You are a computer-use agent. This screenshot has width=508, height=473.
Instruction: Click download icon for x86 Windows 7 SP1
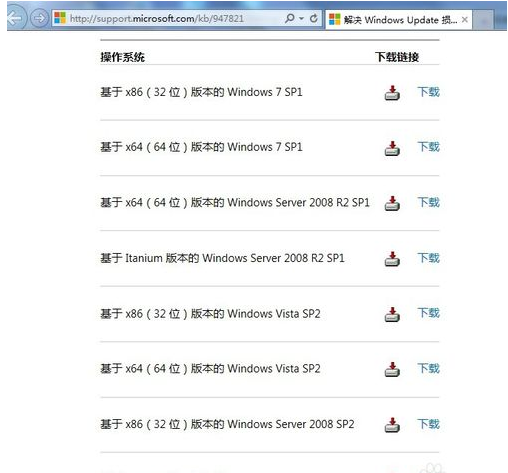click(392, 93)
